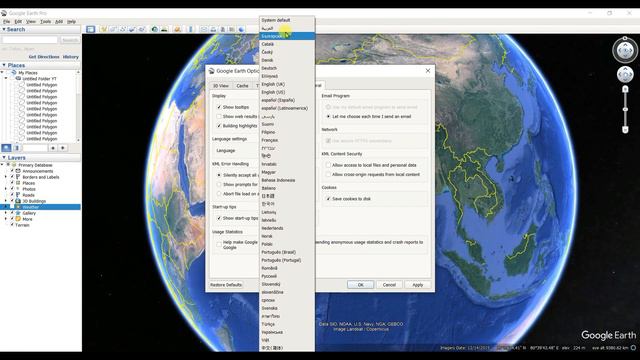The height and width of the screenshot is (360, 640).
Task: Click the History link
Action: (x=71, y=57)
